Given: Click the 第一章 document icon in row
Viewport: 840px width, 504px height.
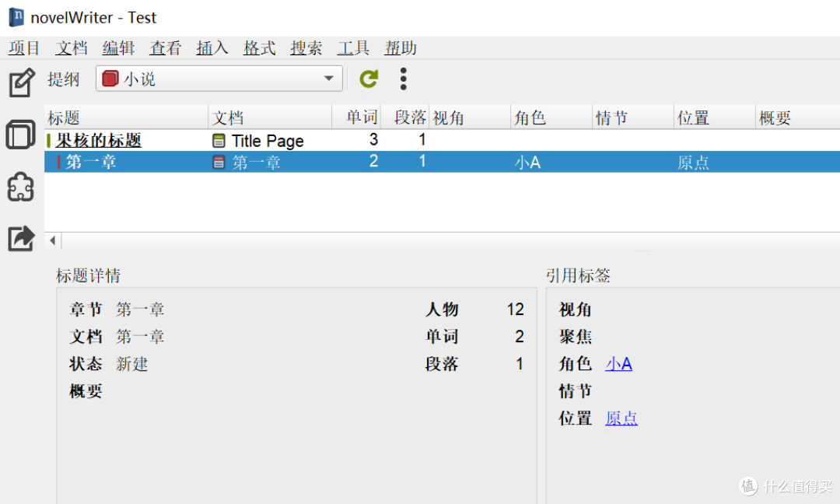Looking at the screenshot, I should pos(219,162).
